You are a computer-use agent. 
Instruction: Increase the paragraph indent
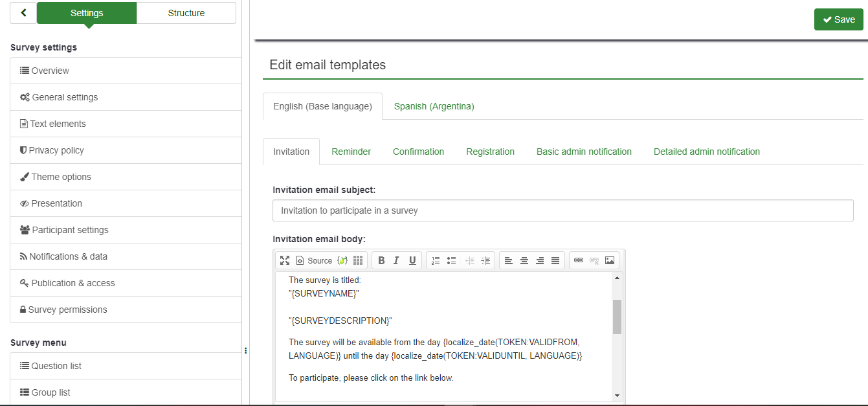click(485, 260)
